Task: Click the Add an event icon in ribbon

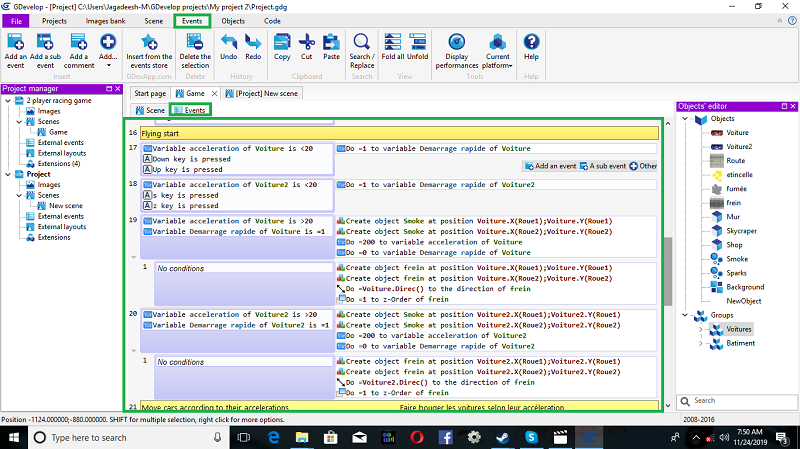Action: (x=15, y=43)
